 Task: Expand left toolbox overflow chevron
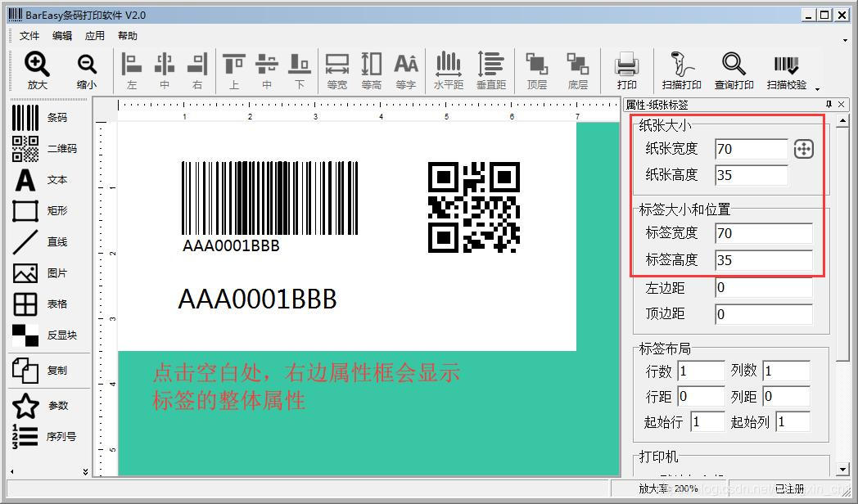pos(85,471)
